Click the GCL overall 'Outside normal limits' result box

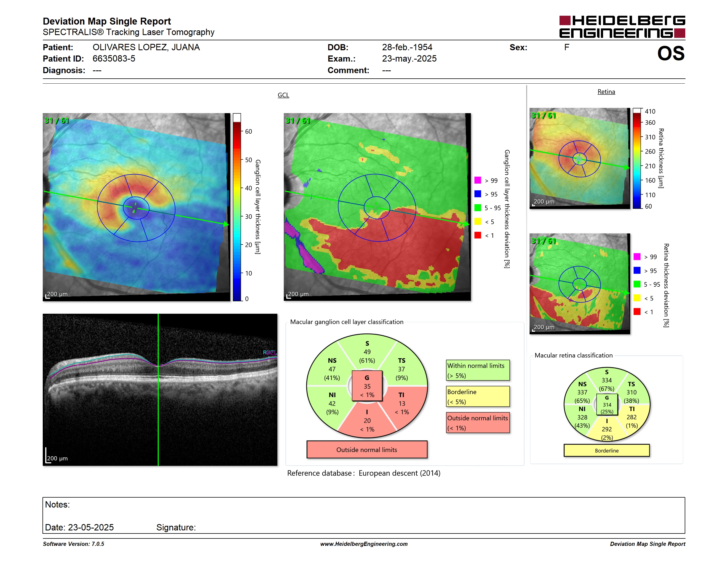367,450
